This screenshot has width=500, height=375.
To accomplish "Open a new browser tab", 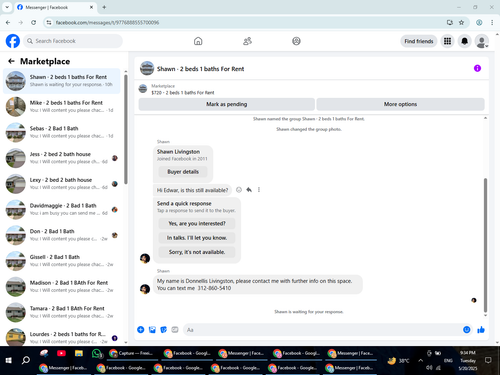I will (x=104, y=7).
